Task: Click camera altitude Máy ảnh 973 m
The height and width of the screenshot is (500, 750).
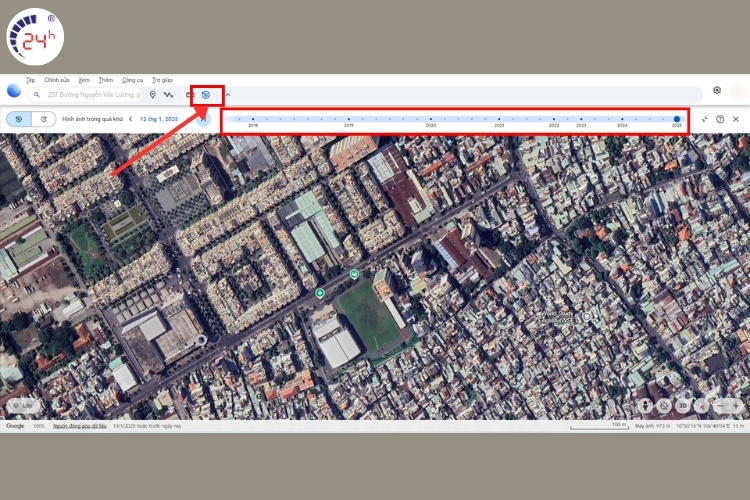Action: (x=652, y=426)
